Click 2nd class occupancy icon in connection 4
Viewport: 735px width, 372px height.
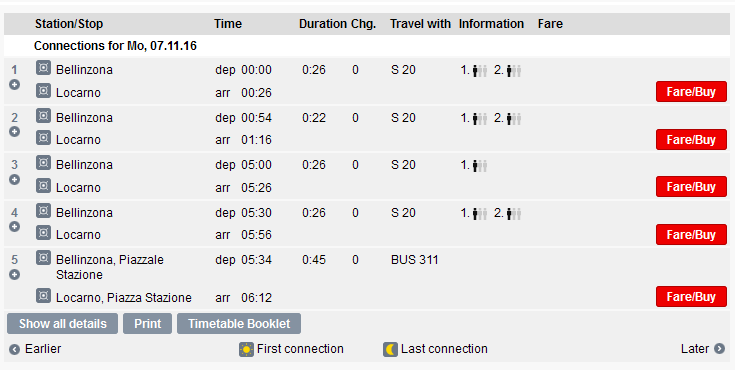[x=513, y=214]
